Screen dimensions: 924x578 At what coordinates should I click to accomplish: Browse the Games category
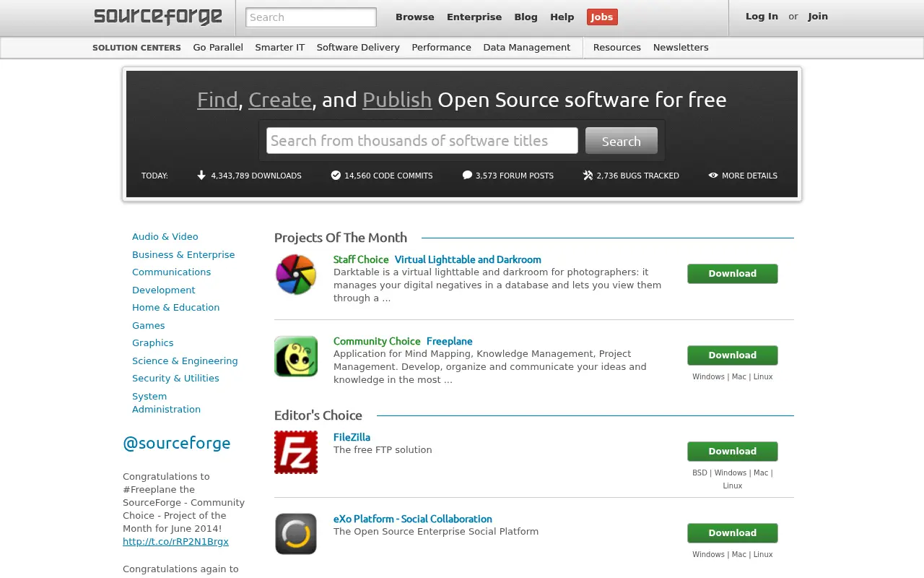pyautogui.click(x=149, y=326)
